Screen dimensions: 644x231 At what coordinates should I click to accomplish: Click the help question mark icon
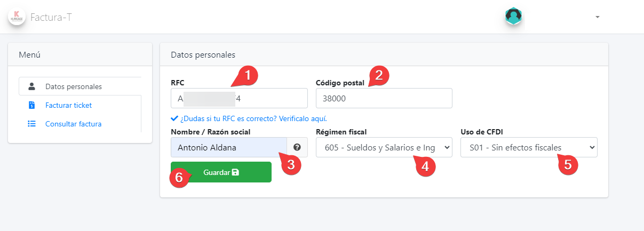click(x=297, y=147)
